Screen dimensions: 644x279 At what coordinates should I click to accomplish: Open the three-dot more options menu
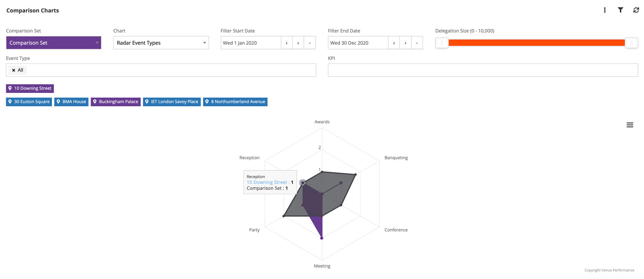605,10
